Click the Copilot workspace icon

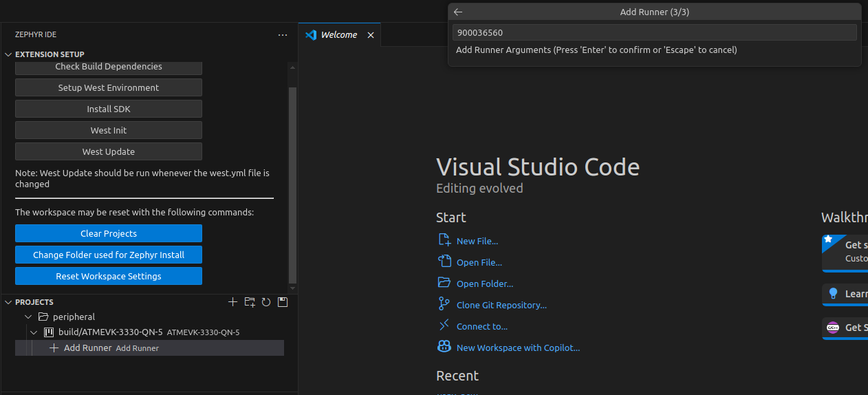point(444,347)
